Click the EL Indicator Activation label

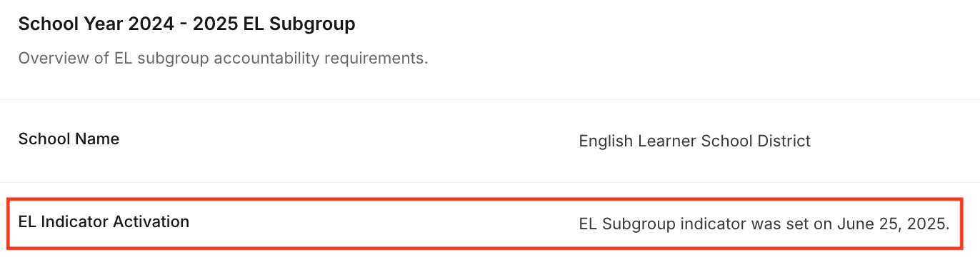click(x=104, y=221)
